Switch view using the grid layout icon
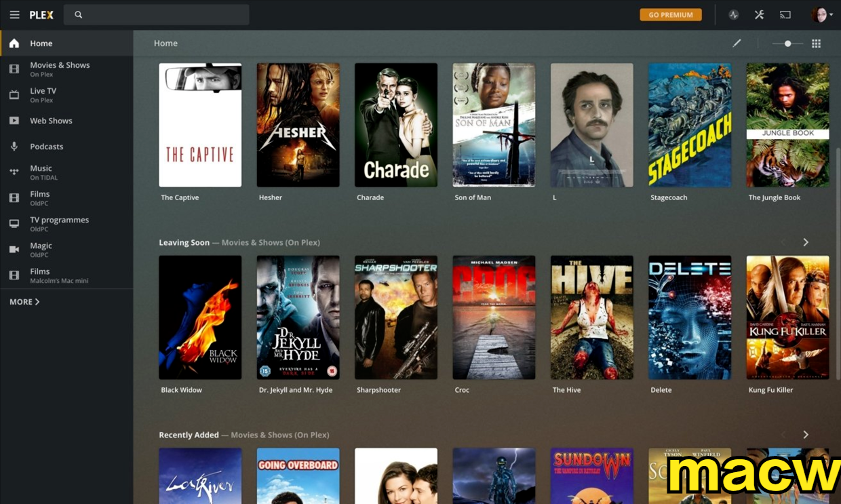Image resolution: width=841 pixels, height=504 pixels. click(816, 43)
